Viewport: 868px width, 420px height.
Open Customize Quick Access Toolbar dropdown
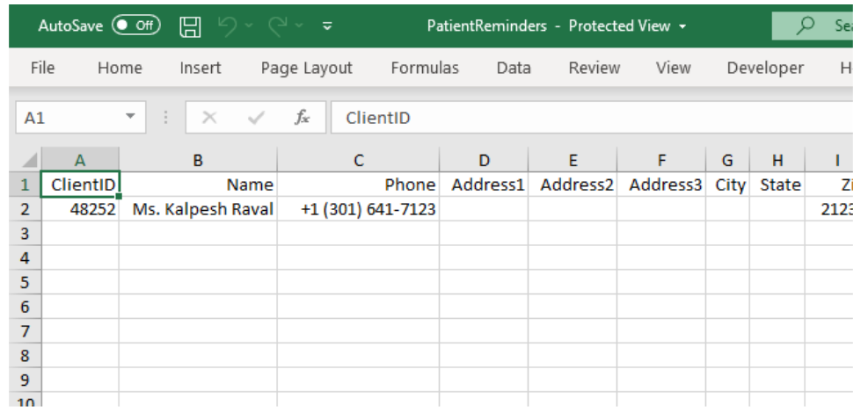tap(327, 26)
